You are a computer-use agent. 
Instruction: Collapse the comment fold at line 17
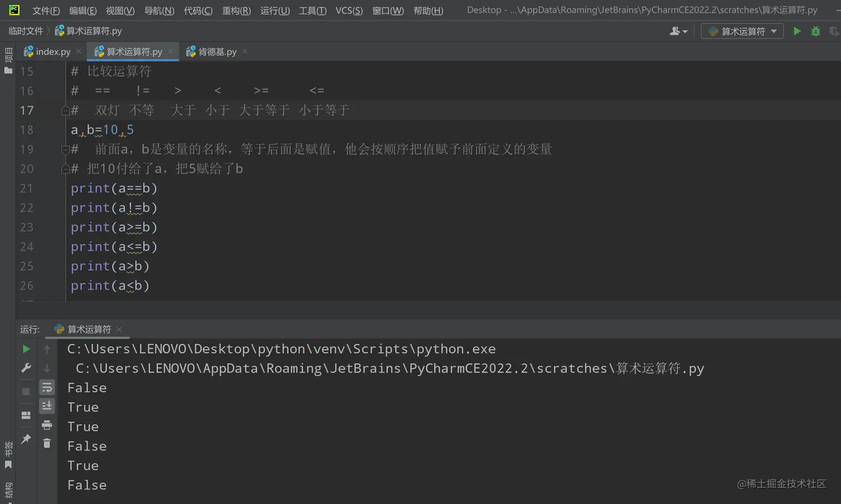[x=65, y=110]
